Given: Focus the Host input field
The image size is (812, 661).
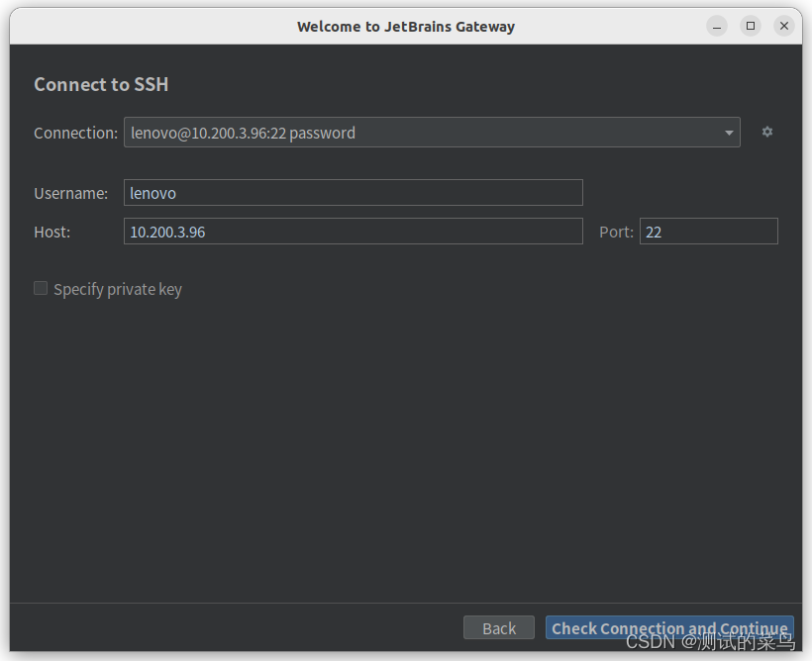Looking at the screenshot, I should (354, 231).
